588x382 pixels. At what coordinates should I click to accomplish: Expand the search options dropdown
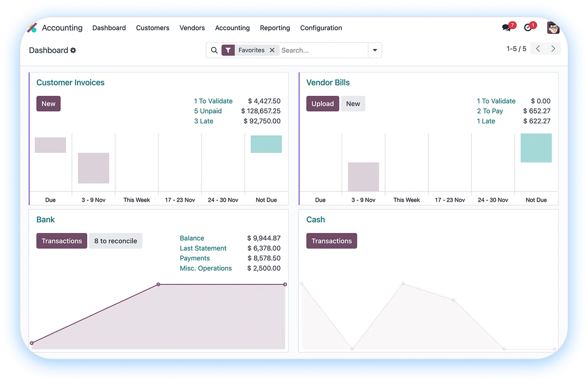click(x=375, y=50)
